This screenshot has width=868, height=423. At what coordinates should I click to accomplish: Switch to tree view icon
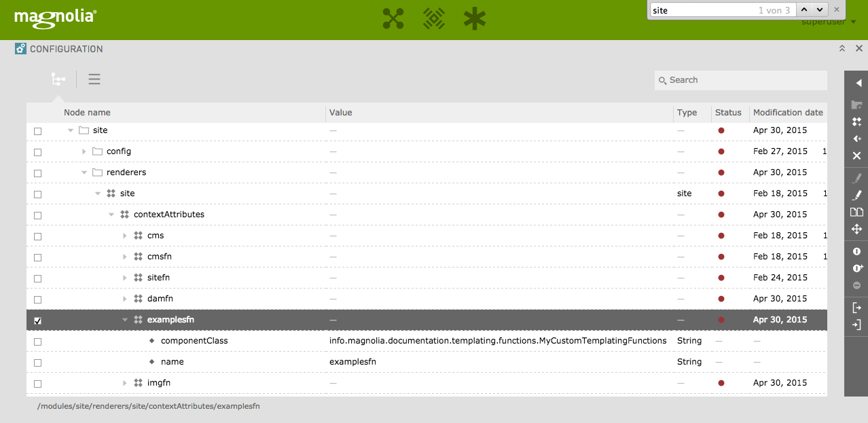coord(58,79)
